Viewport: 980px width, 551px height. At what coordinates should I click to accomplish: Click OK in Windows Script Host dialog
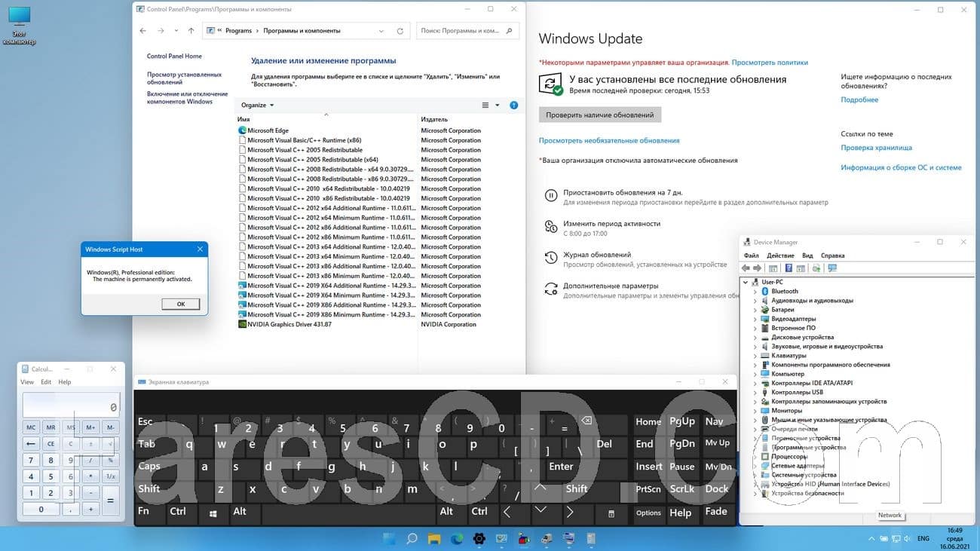pos(181,304)
